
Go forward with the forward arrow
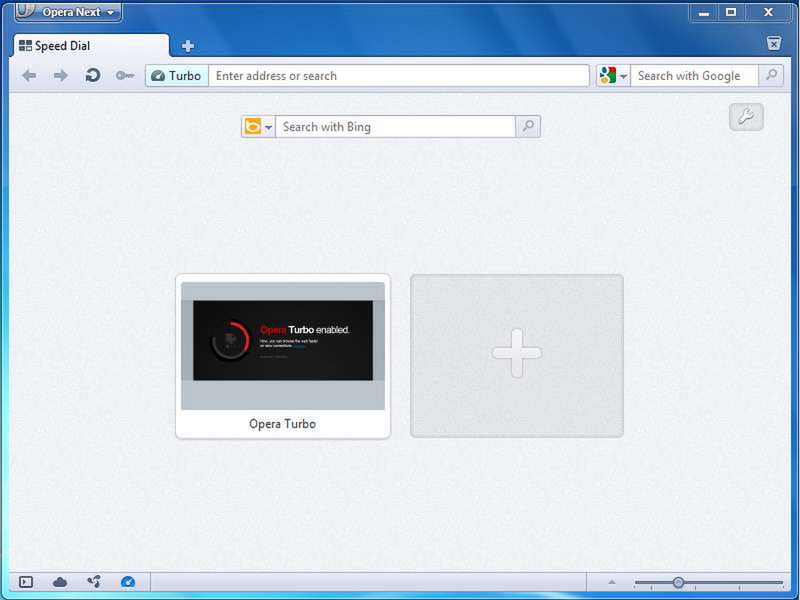pyautogui.click(x=61, y=76)
